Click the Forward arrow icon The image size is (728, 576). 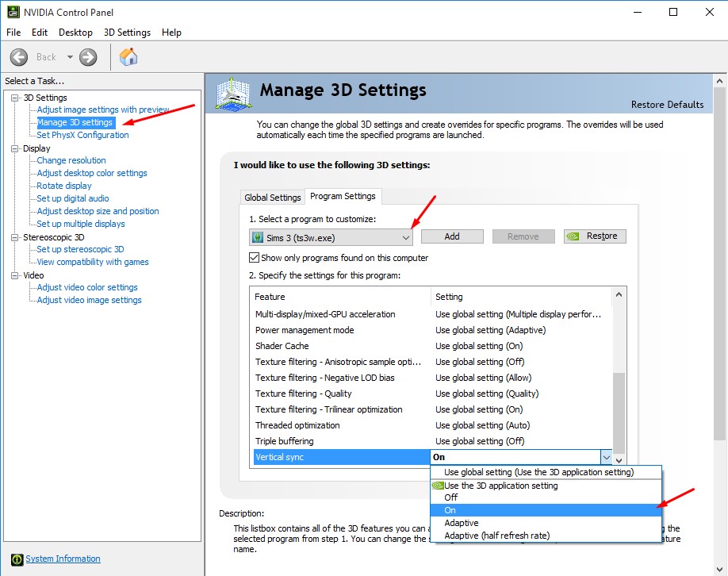(x=88, y=57)
